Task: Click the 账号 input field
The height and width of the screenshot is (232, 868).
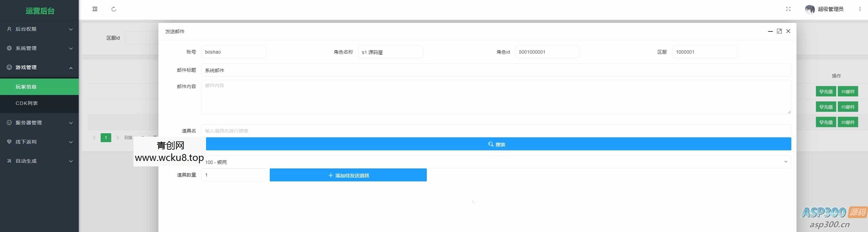Action: coord(234,52)
